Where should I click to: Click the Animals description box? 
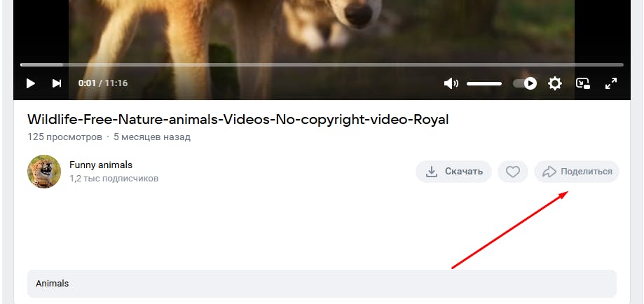(x=322, y=284)
